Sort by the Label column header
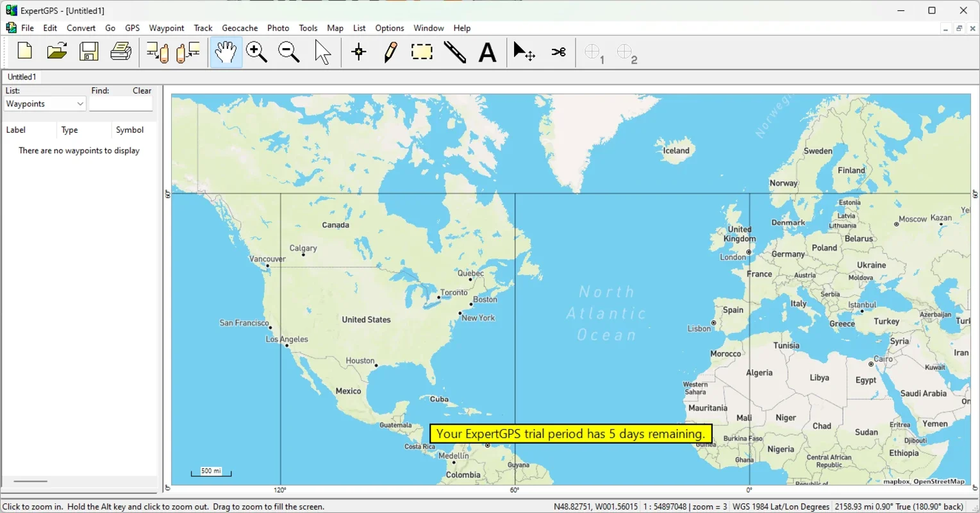Image resolution: width=980 pixels, height=513 pixels. pyautogui.click(x=29, y=130)
